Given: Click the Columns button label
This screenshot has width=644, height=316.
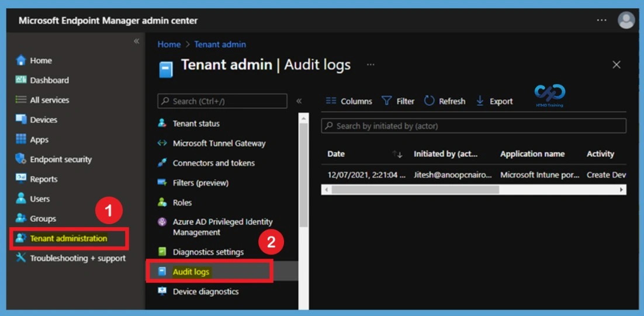Looking at the screenshot, I should [x=356, y=101].
